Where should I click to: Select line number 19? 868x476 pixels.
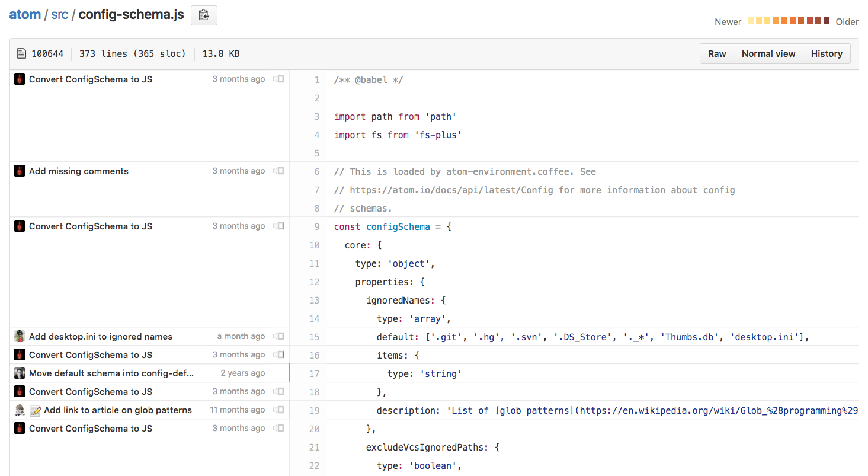[314, 410]
